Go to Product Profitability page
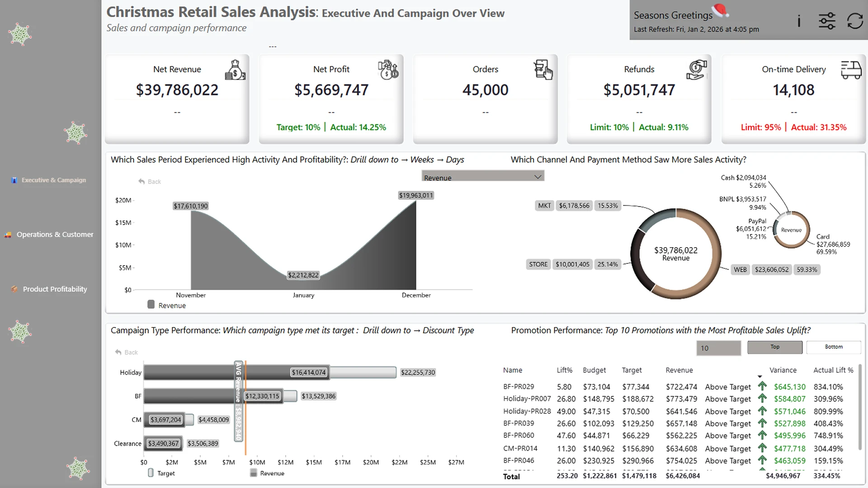Image resolution: width=868 pixels, height=488 pixels. click(55, 289)
